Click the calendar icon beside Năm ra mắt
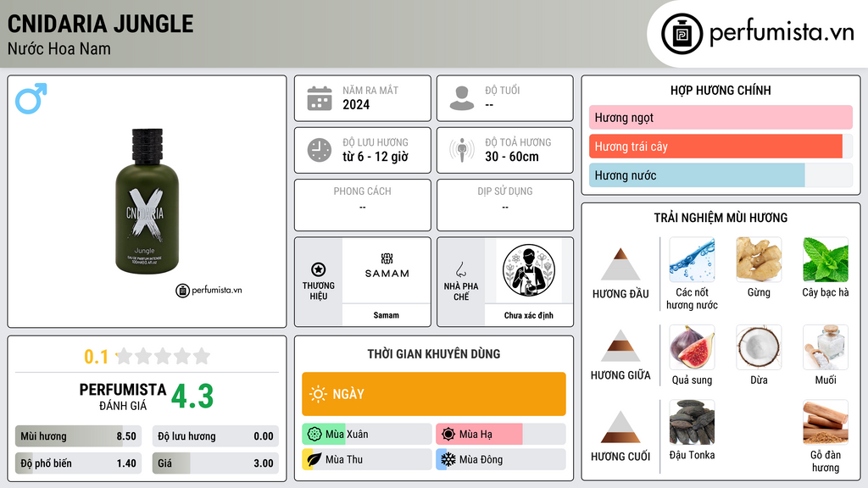 click(x=320, y=98)
